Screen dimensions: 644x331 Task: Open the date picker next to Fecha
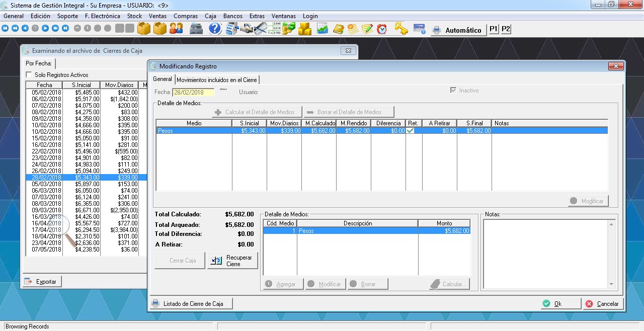(223, 91)
